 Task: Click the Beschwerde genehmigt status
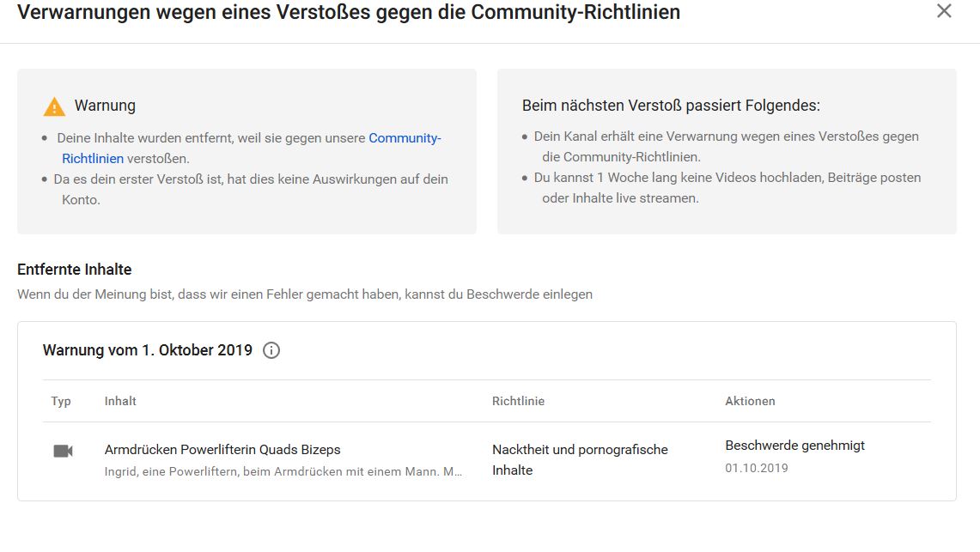pos(794,446)
